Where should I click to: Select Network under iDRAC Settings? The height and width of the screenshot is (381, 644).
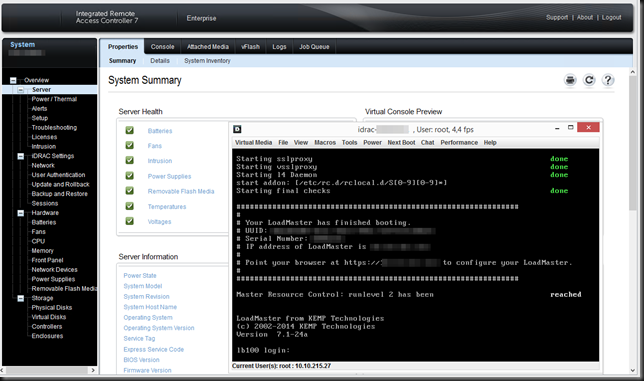coord(43,165)
